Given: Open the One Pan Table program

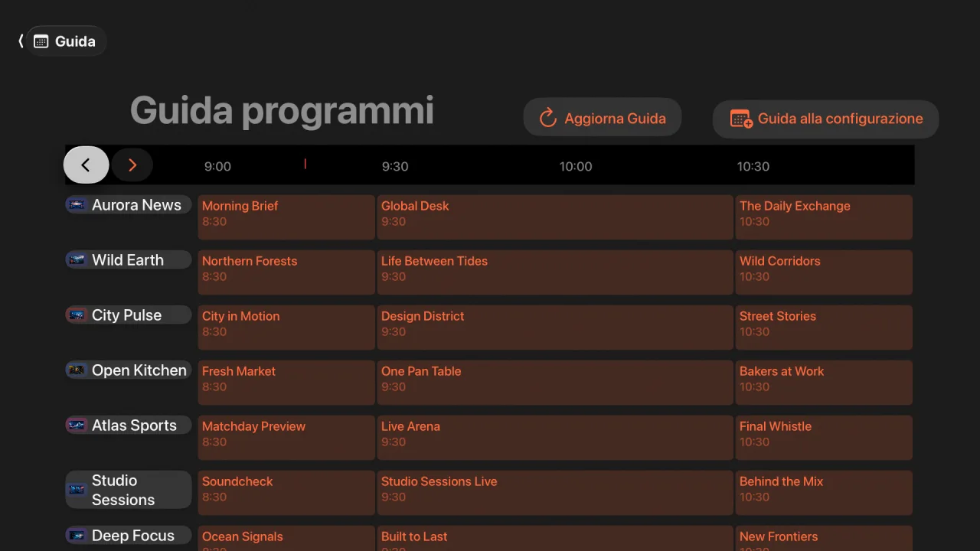Looking at the screenshot, I should point(555,383).
